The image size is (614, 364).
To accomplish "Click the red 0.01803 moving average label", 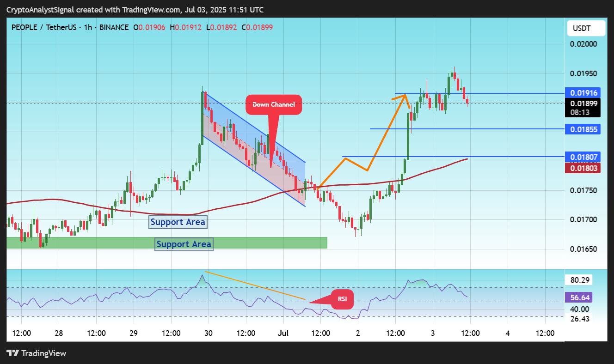I will click(x=583, y=168).
